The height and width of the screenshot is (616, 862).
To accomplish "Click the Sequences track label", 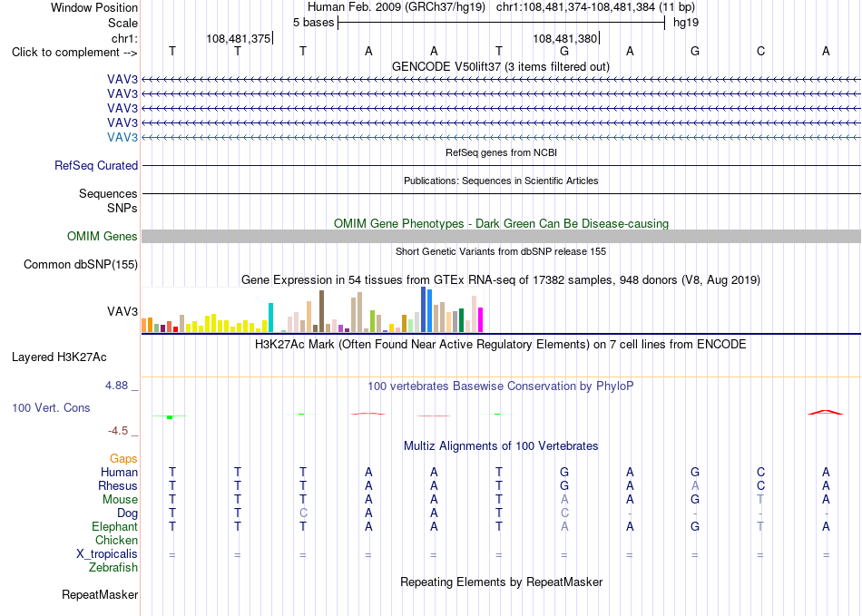I will 108,193.
